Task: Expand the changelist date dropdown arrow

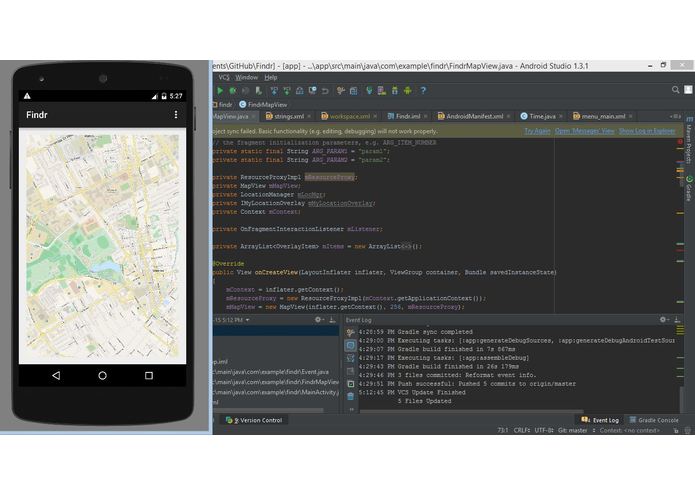Action: 247,319
